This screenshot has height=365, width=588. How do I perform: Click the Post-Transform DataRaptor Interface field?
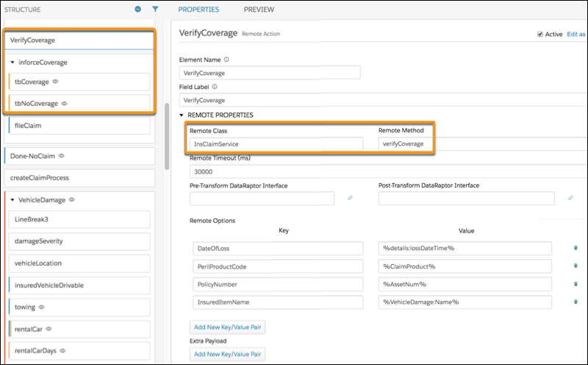[466, 198]
